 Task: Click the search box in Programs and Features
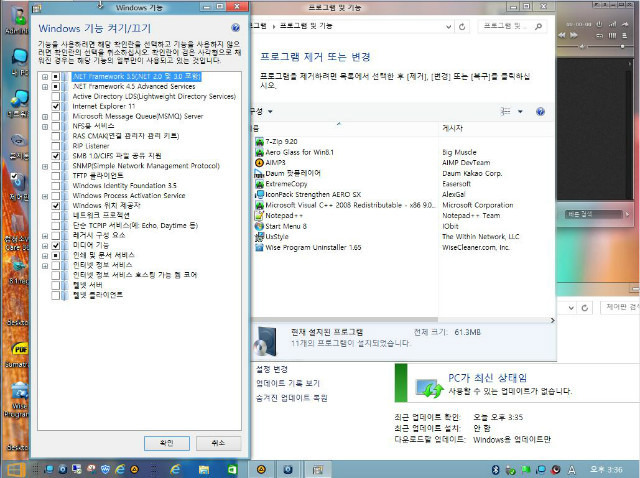click(x=512, y=26)
